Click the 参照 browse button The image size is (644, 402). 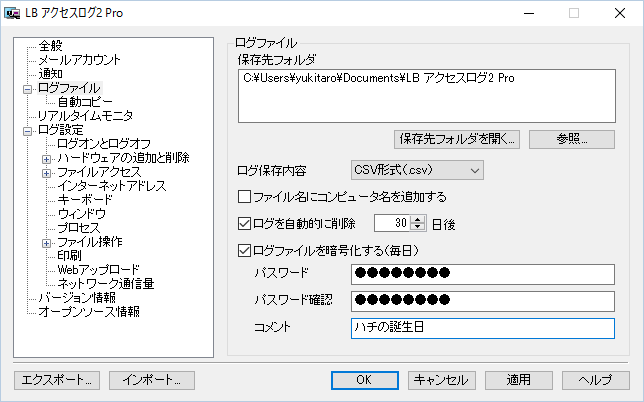point(572,140)
